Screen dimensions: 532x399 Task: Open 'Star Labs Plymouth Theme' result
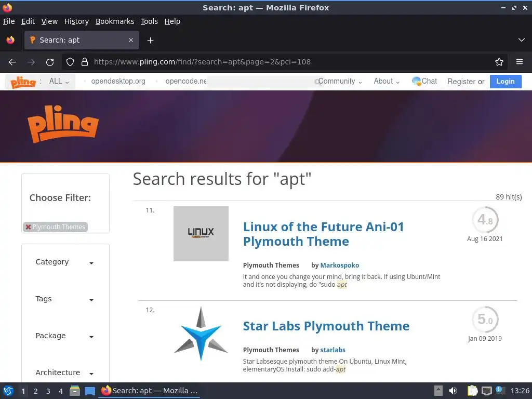[x=326, y=326]
